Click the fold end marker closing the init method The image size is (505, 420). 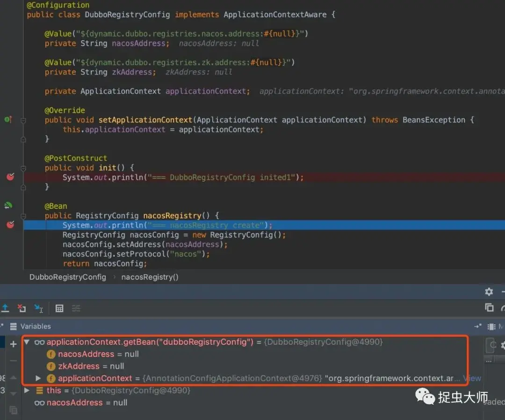(23, 187)
